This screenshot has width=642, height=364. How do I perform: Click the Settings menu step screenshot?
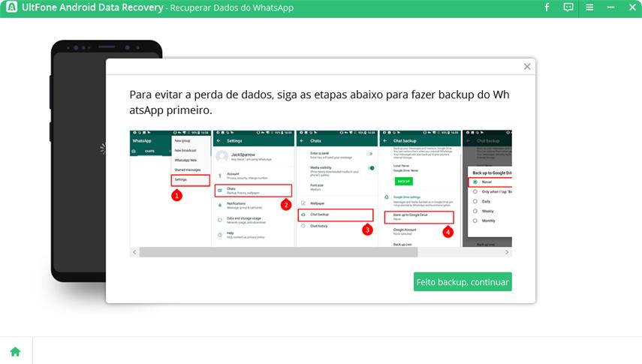pos(170,188)
